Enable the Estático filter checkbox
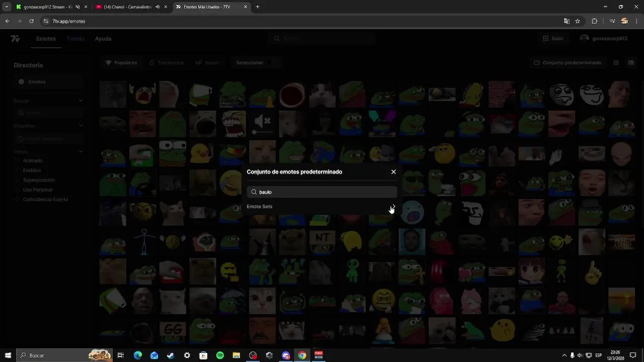644x362 pixels. coord(18,170)
